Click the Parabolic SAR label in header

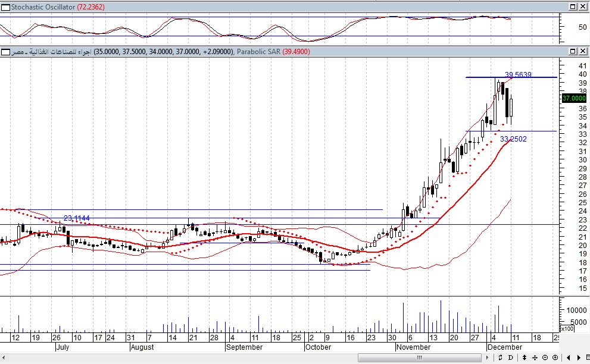click(258, 52)
